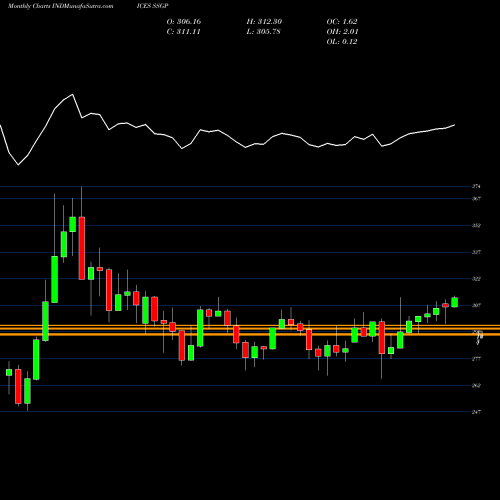The width and height of the screenshot is (500, 500).
Task: Click the 277 price axis label
Action: point(476,359)
